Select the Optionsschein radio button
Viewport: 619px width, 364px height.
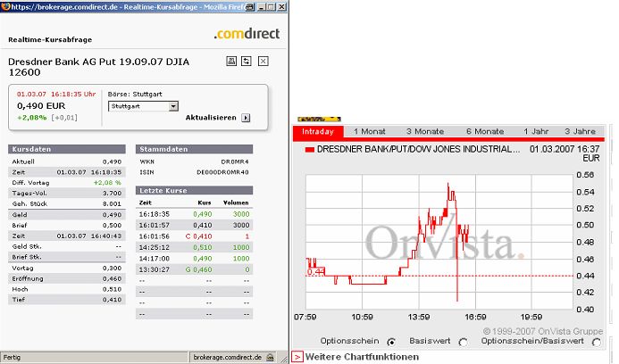pos(391,342)
